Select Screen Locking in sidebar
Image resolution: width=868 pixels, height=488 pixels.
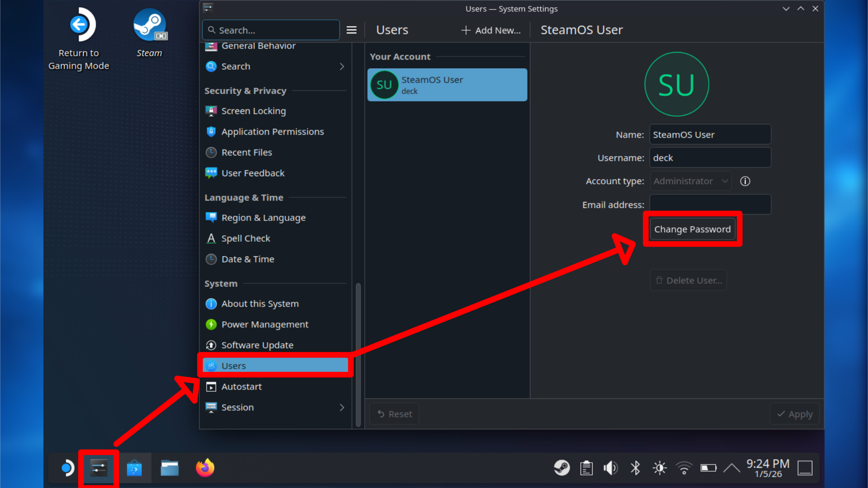click(x=253, y=111)
